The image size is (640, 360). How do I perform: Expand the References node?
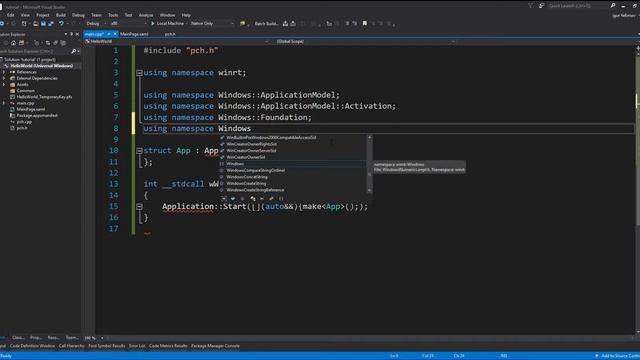click(x=4, y=72)
